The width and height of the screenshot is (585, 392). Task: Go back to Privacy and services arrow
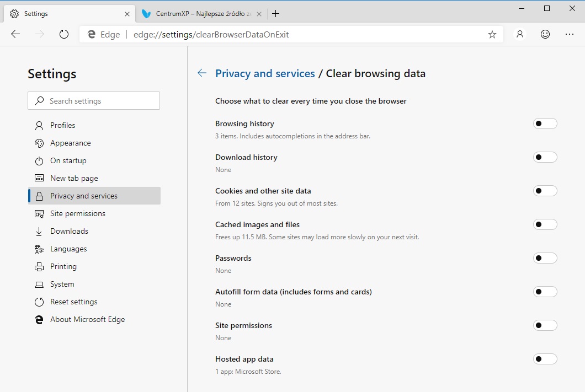tap(202, 73)
